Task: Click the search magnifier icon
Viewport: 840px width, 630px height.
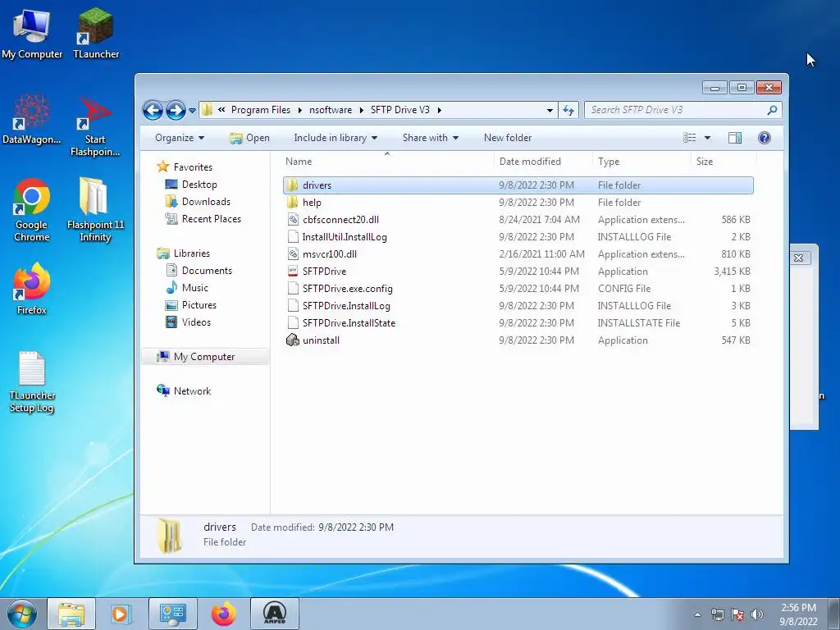Action: (x=772, y=110)
